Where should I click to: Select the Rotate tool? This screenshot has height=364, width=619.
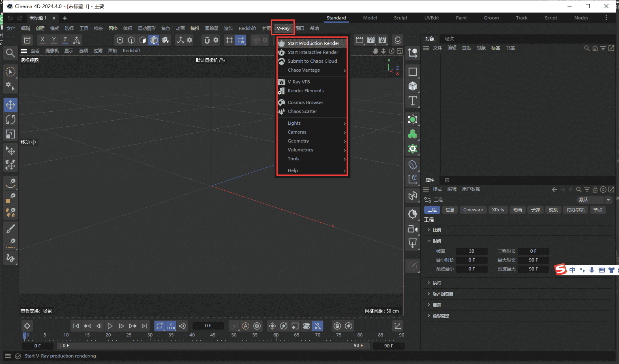pos(10,119)
